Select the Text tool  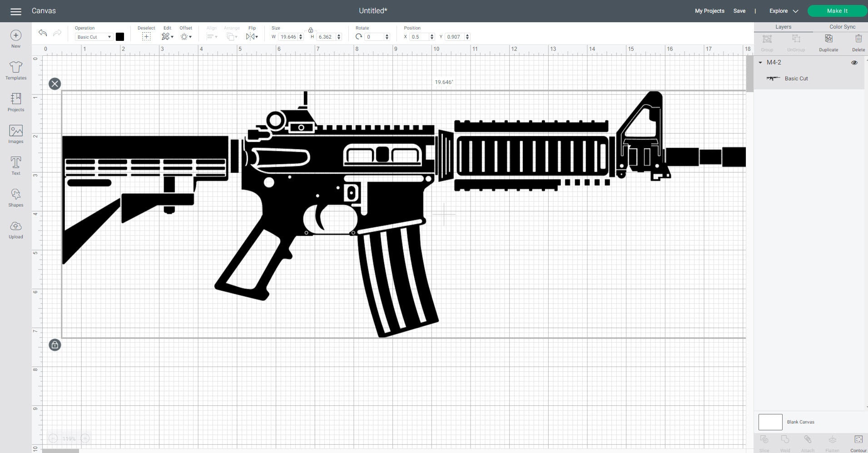pyautogui.click(x=15, y=166)
